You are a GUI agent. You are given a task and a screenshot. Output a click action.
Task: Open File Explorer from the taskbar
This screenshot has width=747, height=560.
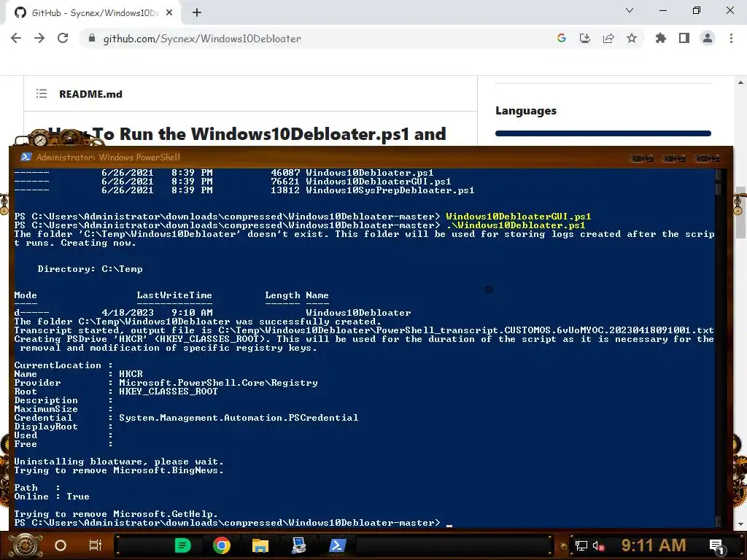[x=260, y=545]
